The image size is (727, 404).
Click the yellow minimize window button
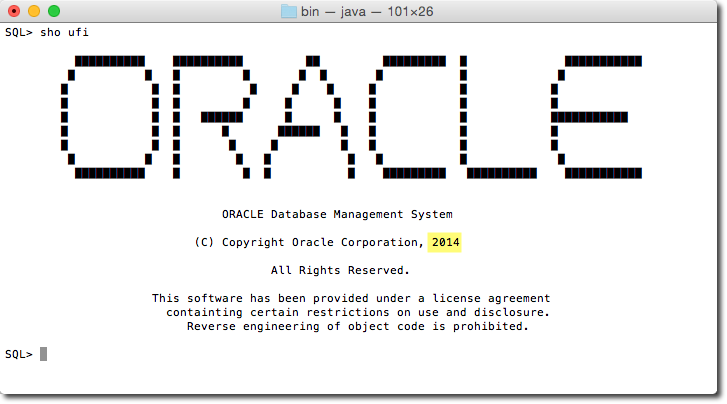click(34, 11)
